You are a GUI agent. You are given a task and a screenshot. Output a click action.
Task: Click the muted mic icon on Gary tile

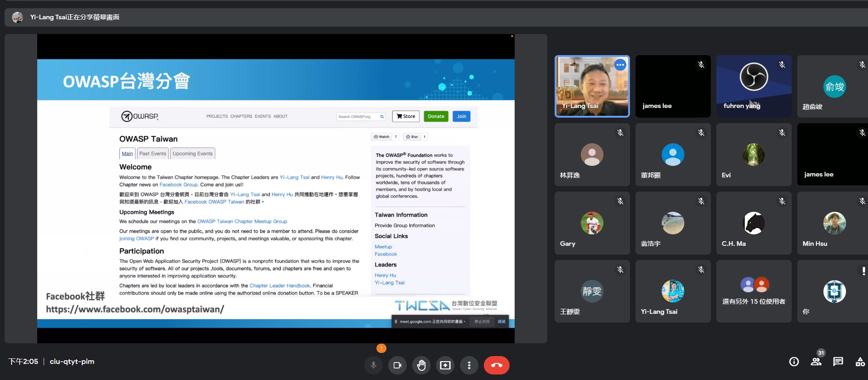coord(620,201)
